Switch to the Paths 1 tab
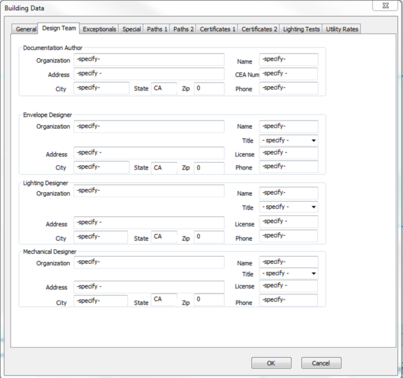 157,29
